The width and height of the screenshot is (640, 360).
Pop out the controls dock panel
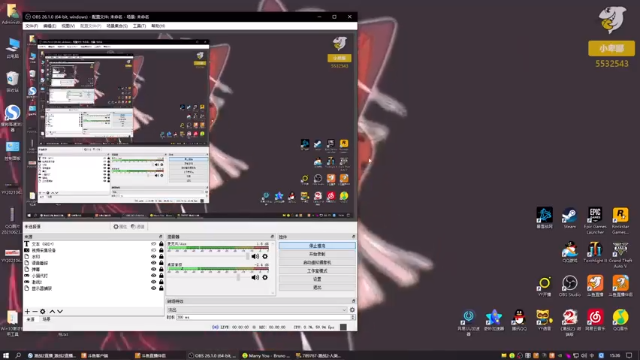pos(353,237)
